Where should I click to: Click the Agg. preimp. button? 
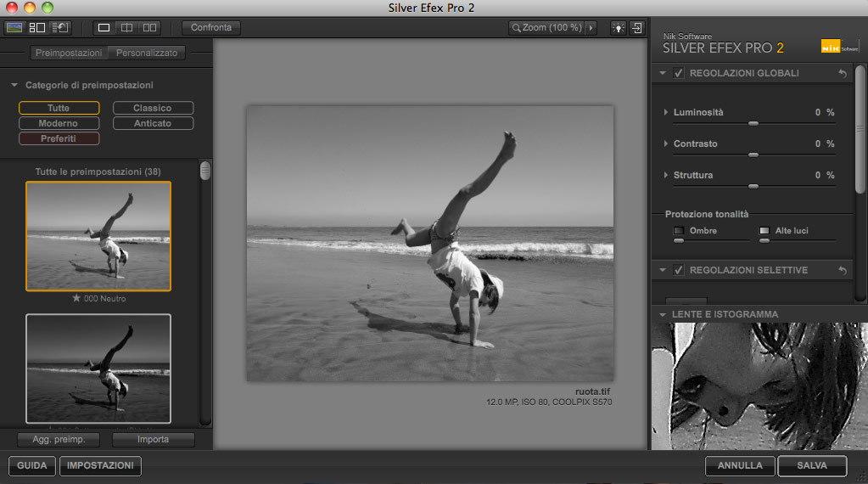(x=59, y=439)
